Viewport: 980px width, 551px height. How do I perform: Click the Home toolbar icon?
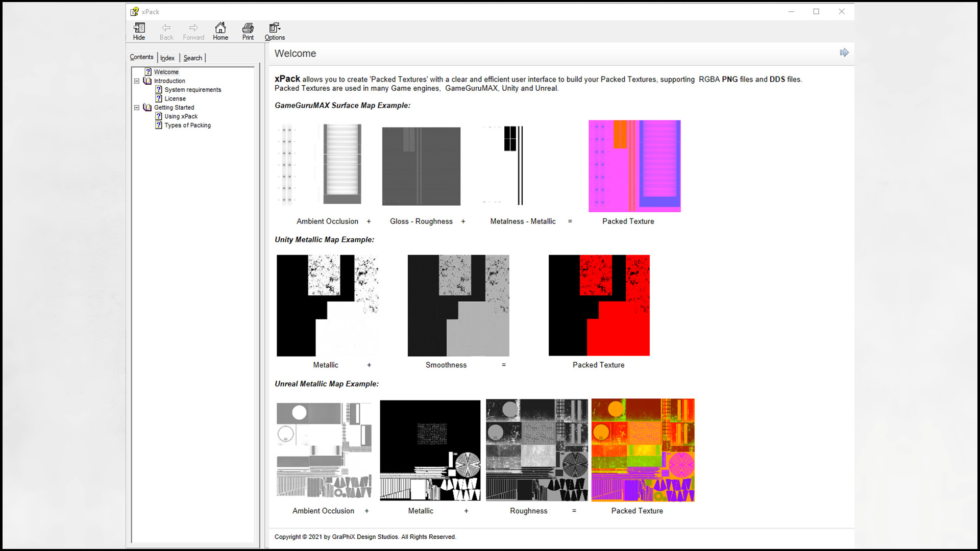(220, 31)
